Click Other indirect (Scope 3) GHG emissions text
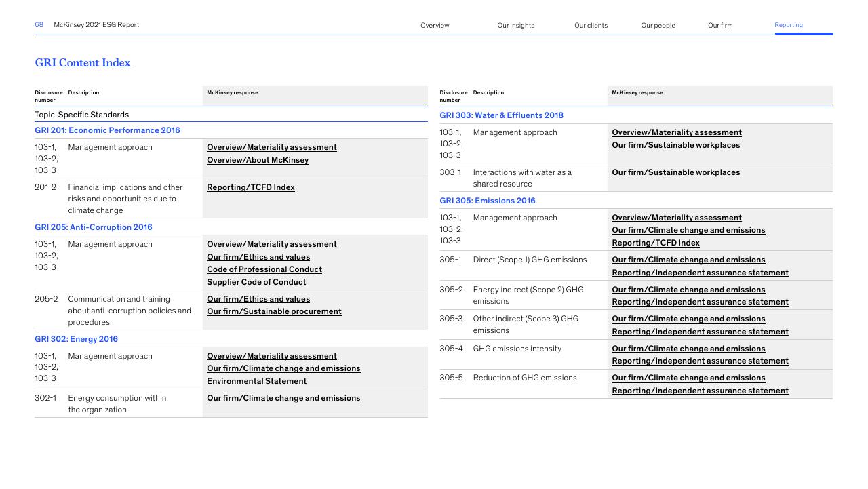Viewport: 868px width, 489px height. pos(526,324)
